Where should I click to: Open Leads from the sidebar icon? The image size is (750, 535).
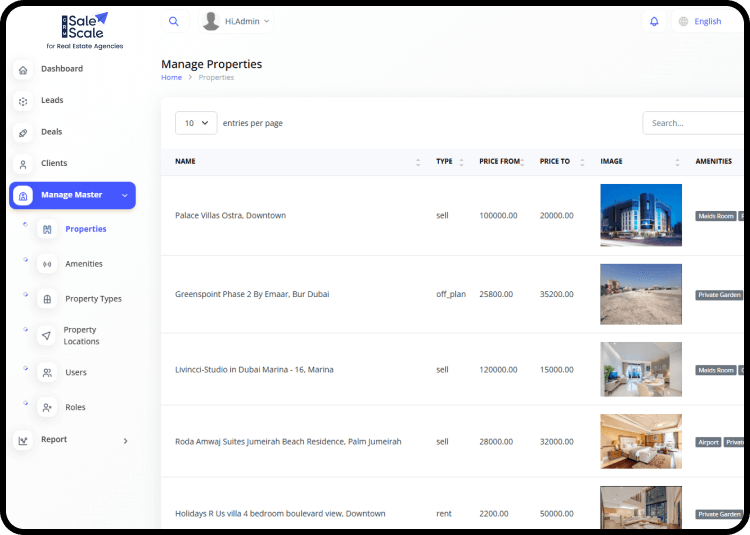(23, 101)
